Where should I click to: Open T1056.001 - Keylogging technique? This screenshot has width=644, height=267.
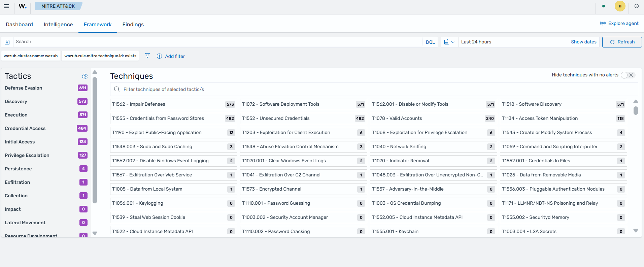click(174, 203)
